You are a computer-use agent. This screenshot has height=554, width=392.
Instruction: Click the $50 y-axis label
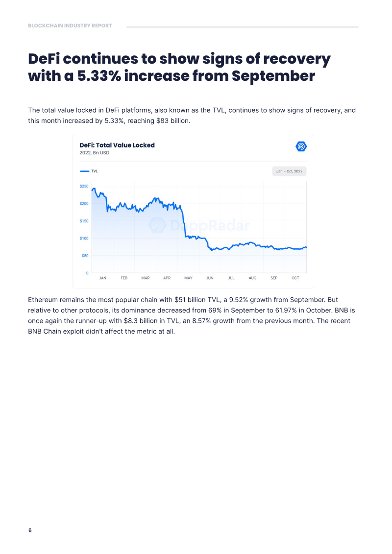pos(85,256)
